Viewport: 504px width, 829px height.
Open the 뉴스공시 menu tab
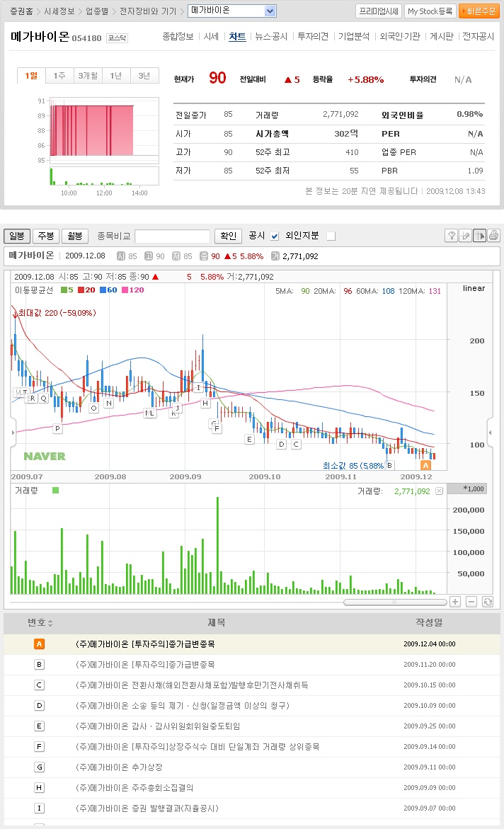(x=271, y=37)
